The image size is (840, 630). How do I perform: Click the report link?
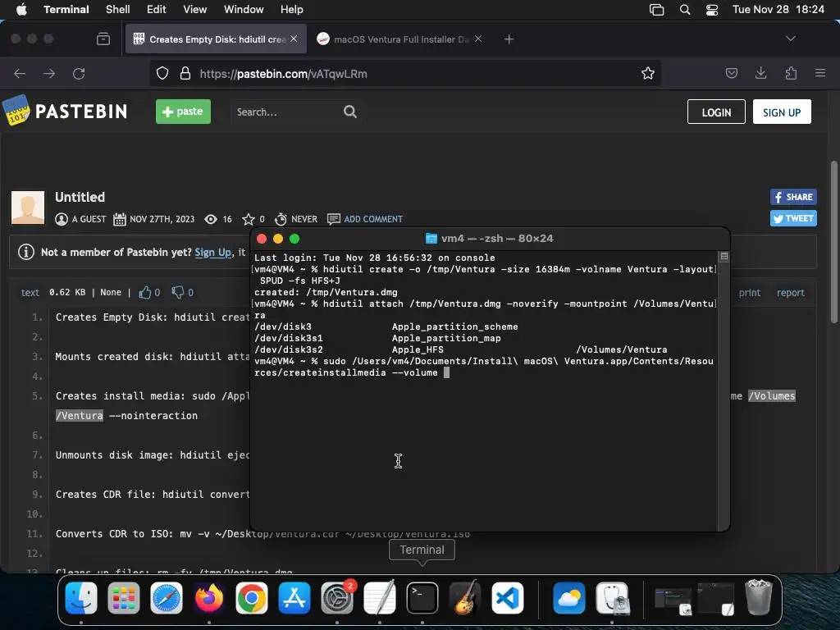coord(791,293)
